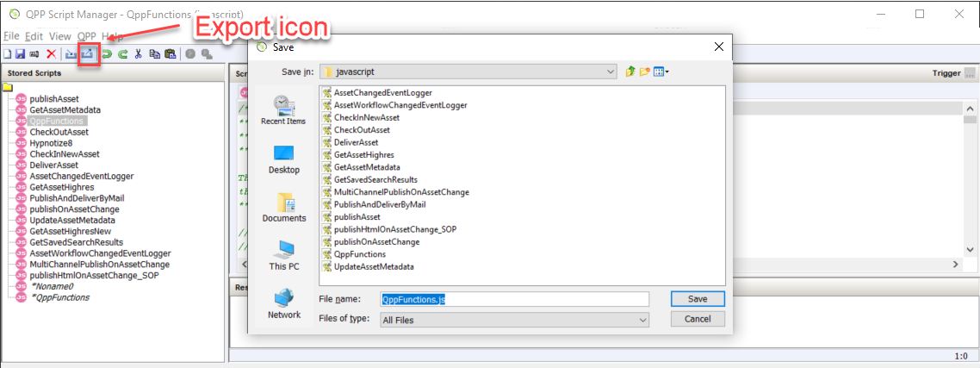
Task: Select *QppFunctions unsaved script in tree
Action: (x=59, y=297)
